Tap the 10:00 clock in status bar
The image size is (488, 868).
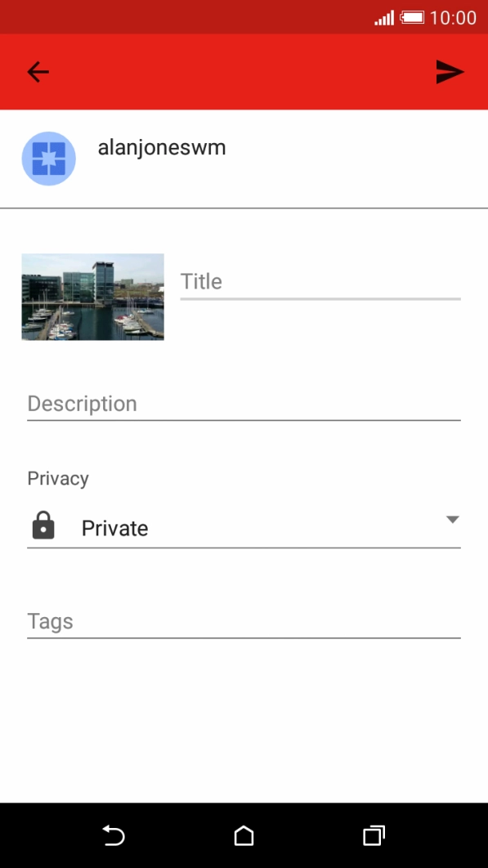point(453,18)
